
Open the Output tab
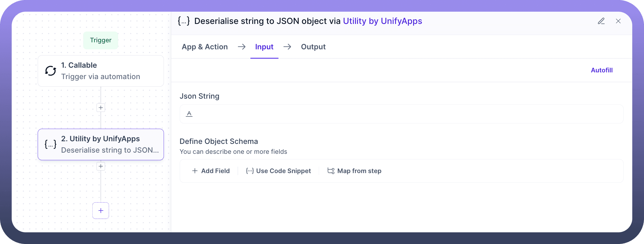[x=313, y=47]
